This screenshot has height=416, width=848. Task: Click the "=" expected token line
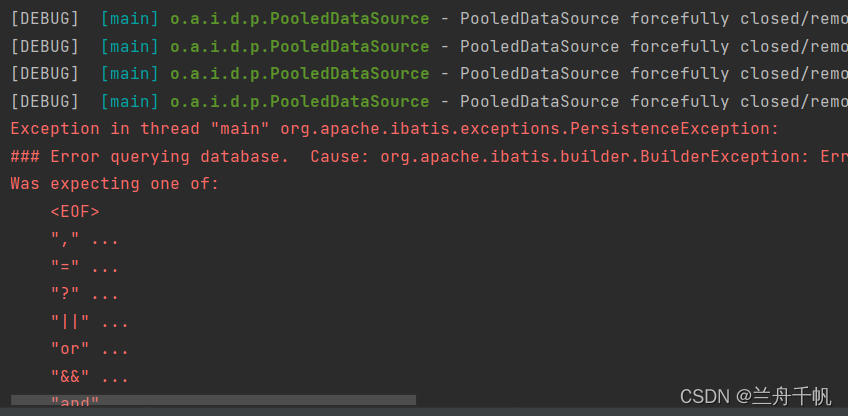click(x=84, y=267)
